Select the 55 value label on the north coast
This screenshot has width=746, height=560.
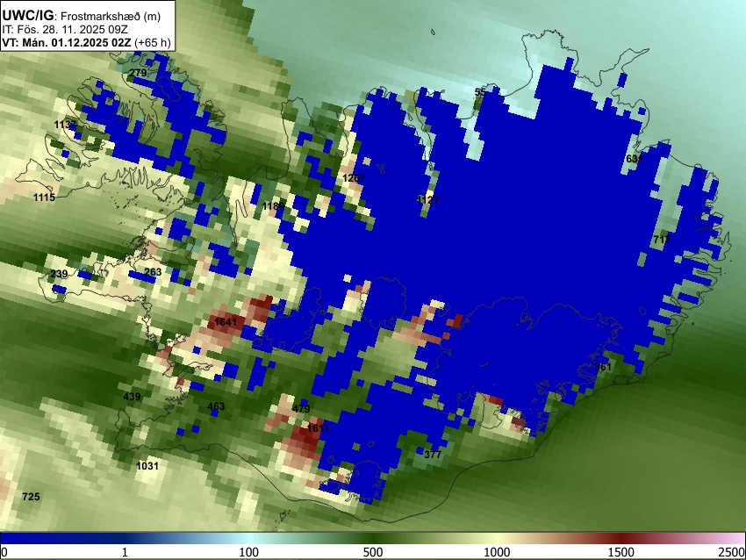481,92
